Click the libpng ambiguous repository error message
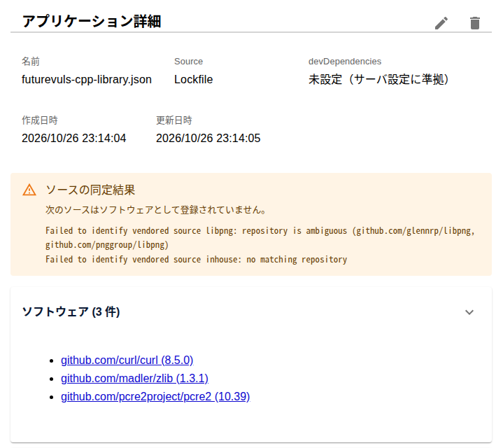The width and height of the screenshot is (503, 448). [x=260, y=238]
